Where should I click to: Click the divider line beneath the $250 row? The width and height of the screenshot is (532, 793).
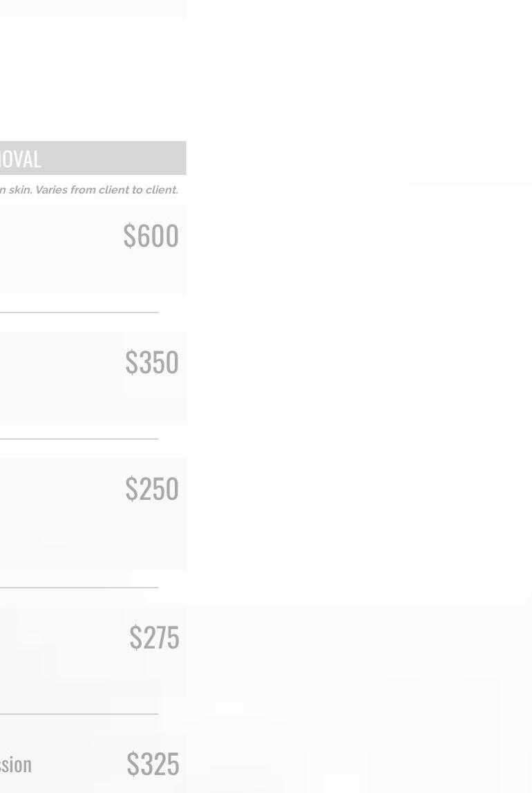point(79,588)
